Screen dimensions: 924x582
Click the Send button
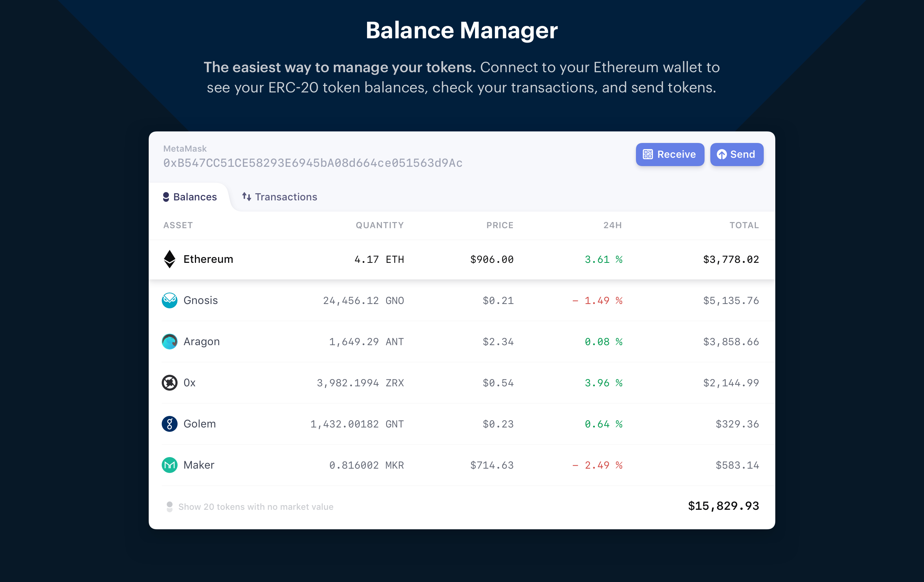(x=736, y=154)
